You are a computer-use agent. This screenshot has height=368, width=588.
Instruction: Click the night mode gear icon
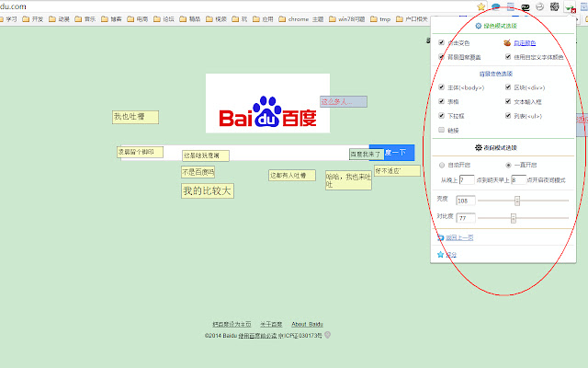point(478,147)
